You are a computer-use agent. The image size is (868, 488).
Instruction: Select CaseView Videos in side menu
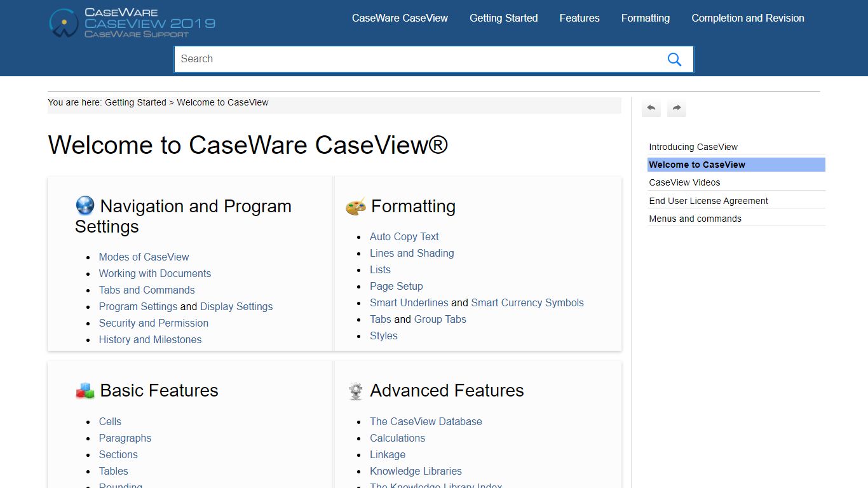coord(736,182)
